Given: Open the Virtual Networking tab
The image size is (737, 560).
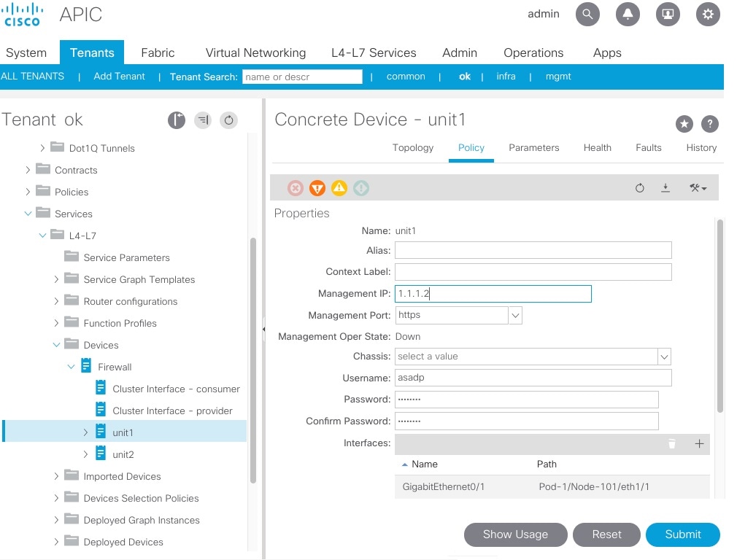Looking at the screenshot, I should coord(255,52).
